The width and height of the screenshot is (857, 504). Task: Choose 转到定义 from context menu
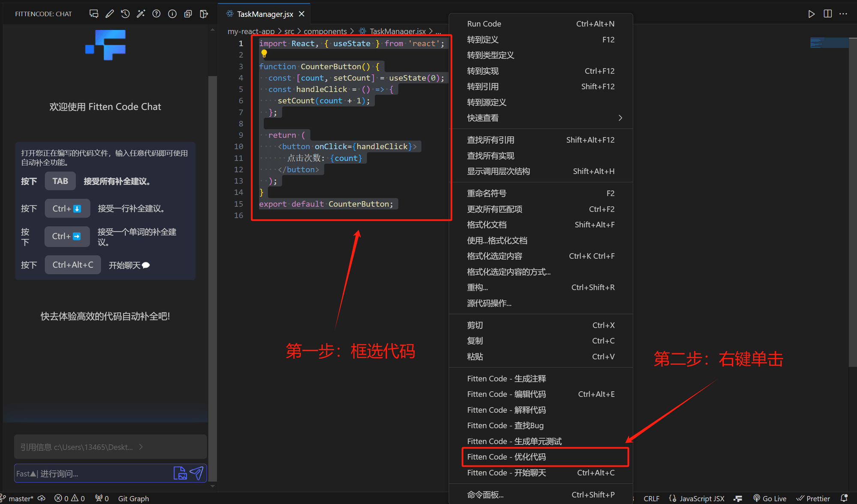[541, 39]
